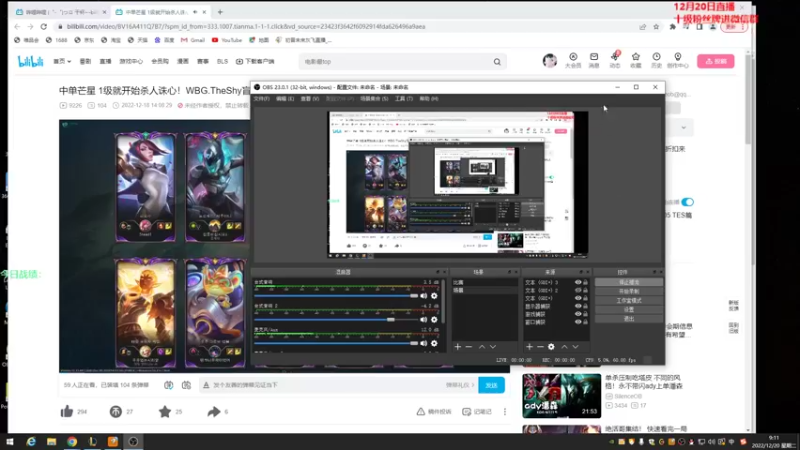Image resolution: width=800 pixels, height=450 pixels.
Task: Toggle visibility of 窗口捕获 source
Action: click(x=578, y=322)
